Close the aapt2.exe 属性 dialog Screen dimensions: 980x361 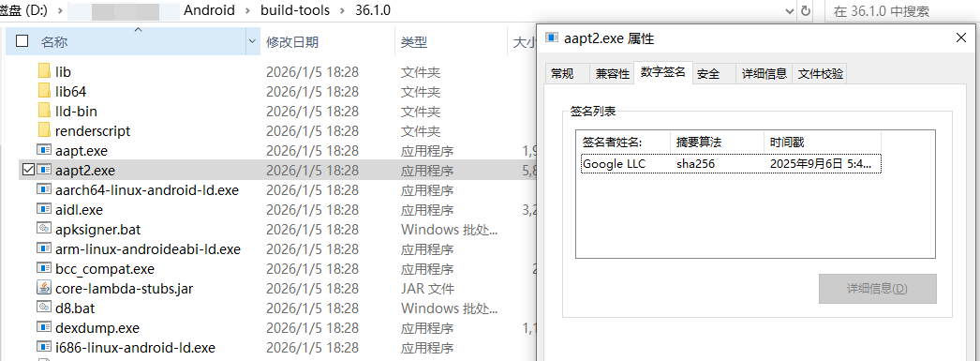tap(962, 38)
